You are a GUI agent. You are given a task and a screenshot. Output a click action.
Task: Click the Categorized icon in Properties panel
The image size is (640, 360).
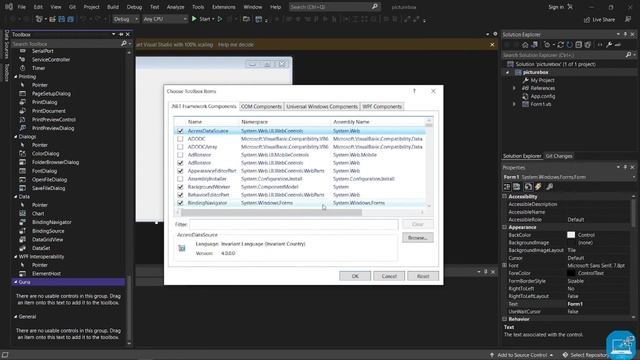(507, 187)
